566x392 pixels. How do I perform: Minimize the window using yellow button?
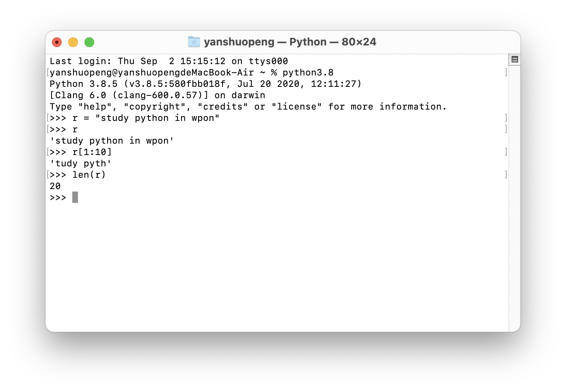tap(73, 42)
